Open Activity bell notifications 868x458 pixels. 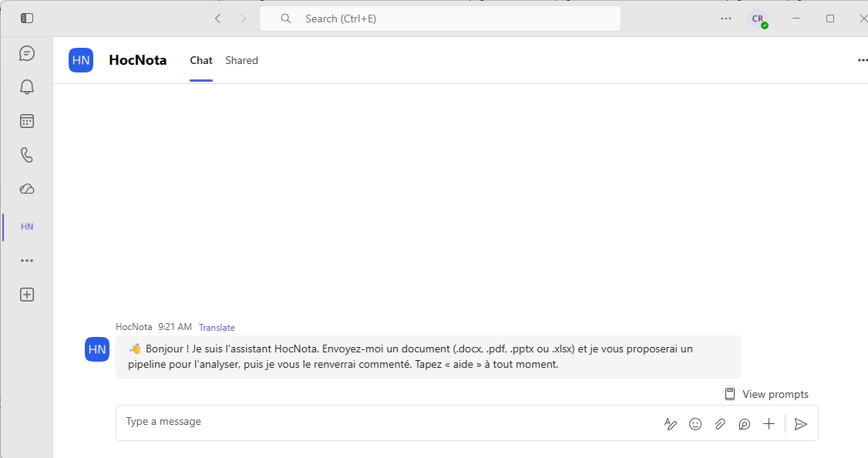coord(26,87)
